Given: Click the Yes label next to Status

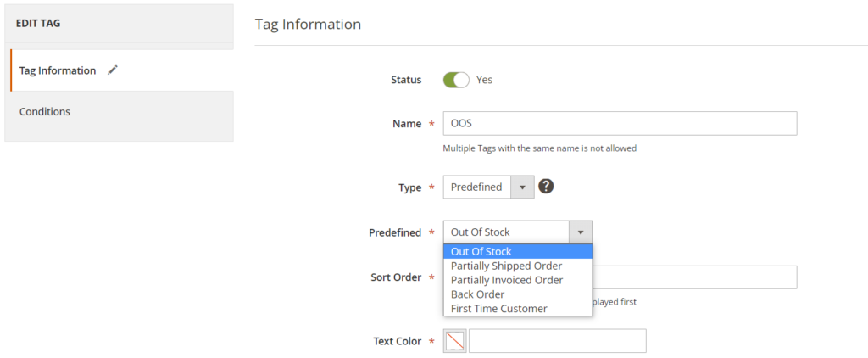Looking at the screenshot, I should [484, 80].
